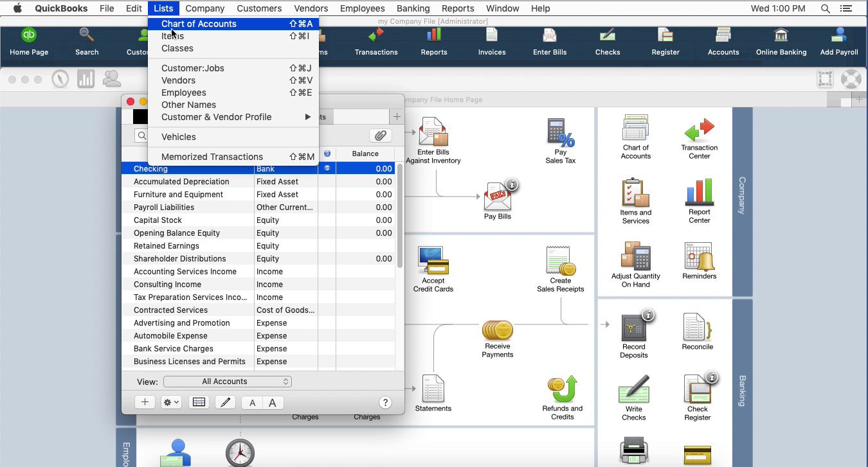Choose Customer:Jobs from Lists menu

coord(233,68)
